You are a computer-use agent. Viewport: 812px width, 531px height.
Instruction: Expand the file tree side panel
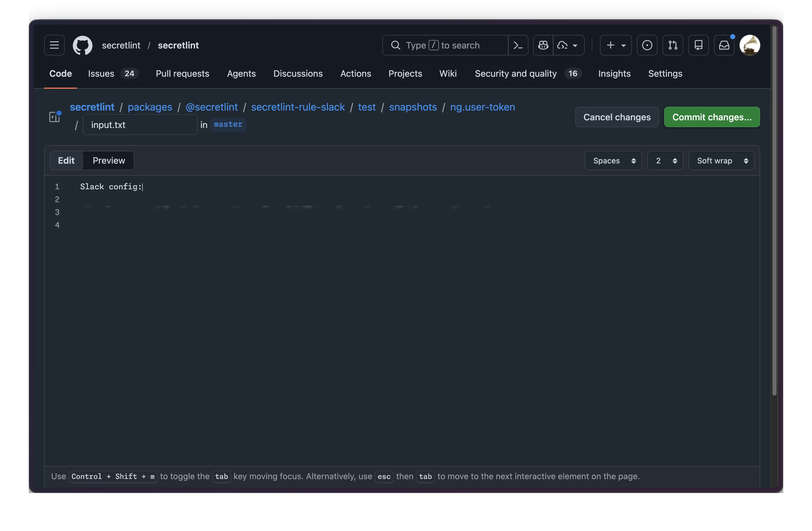coord(54,117)
